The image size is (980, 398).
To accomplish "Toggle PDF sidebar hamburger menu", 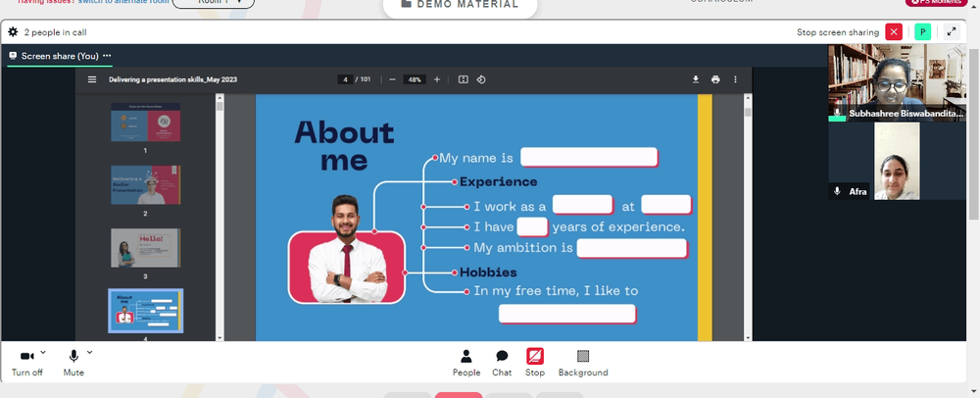I will (92, 79).
